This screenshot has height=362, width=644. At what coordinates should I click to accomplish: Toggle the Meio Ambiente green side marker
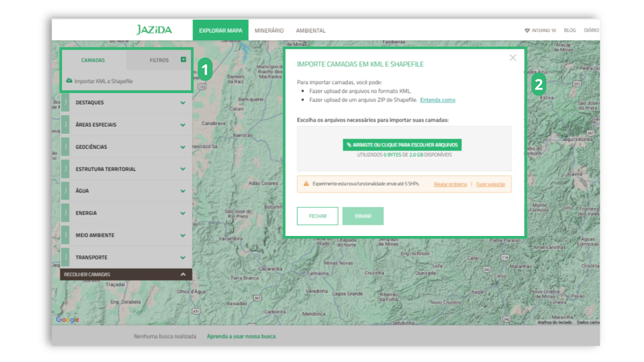65,235
